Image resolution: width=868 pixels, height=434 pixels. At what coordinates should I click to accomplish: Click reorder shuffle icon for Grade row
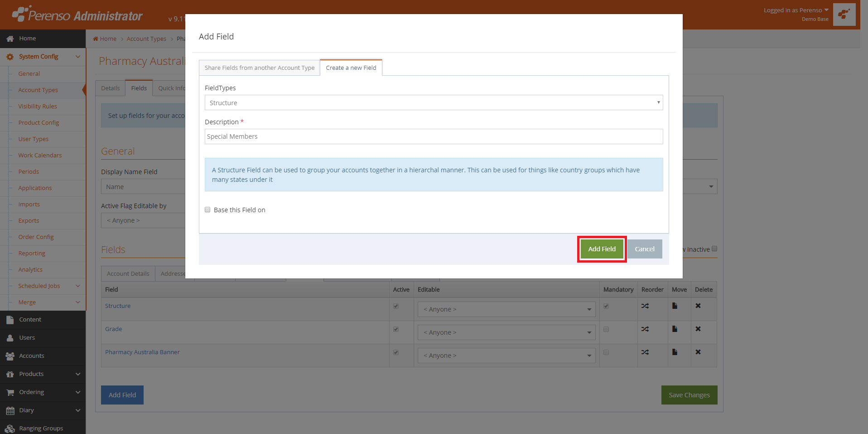tap(645, 329)
